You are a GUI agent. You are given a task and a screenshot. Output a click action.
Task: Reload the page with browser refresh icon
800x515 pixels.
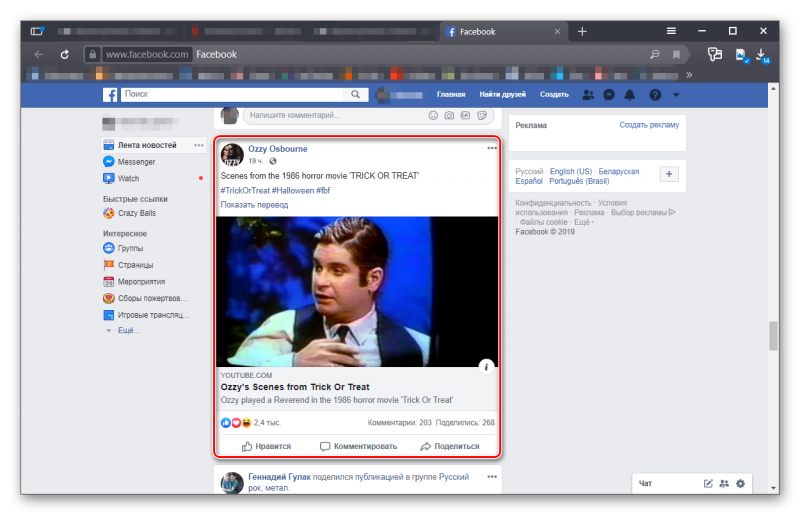(x=64, y=54)
